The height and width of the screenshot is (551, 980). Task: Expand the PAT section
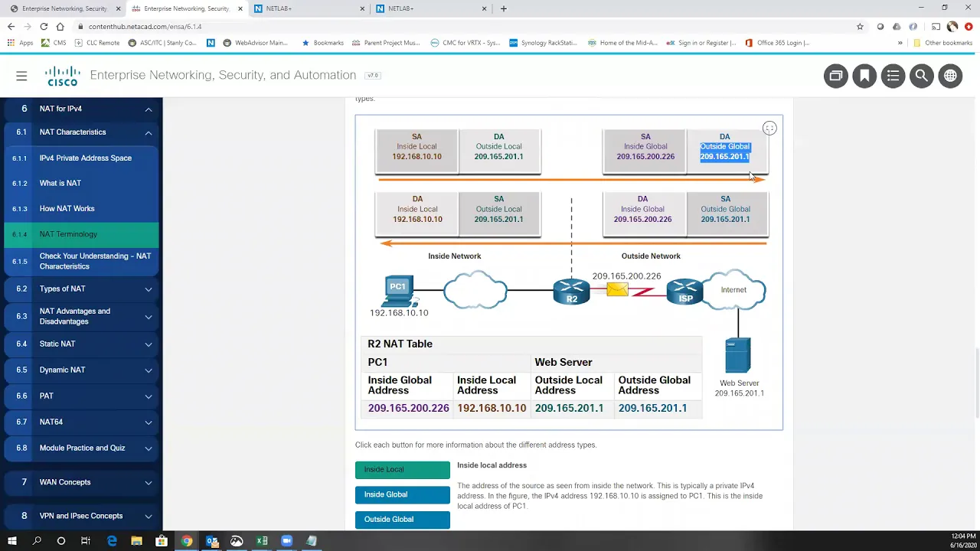pyautogui.click(x=149, y=396)
